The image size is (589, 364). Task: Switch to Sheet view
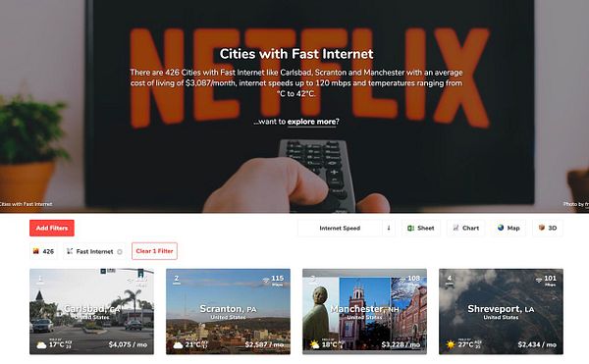(421, 228)
